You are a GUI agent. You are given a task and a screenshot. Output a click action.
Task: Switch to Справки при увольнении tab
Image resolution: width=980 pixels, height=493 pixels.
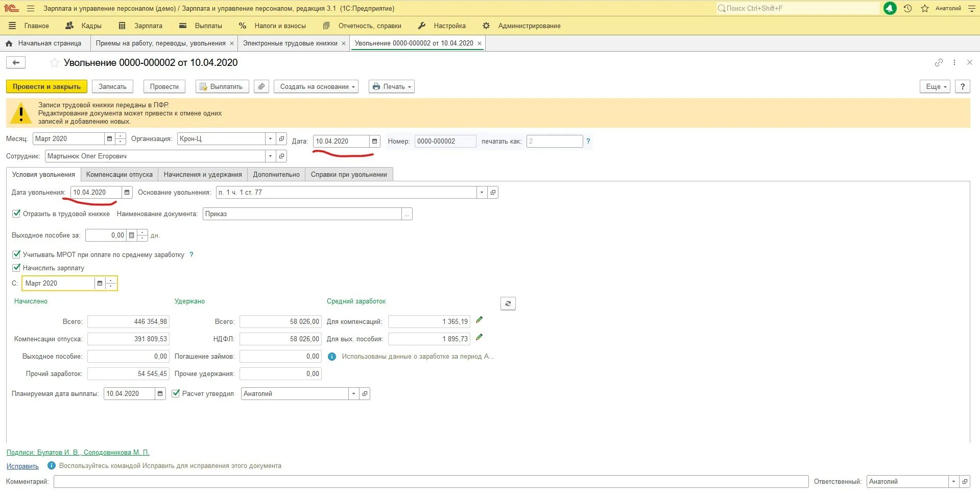349,174
